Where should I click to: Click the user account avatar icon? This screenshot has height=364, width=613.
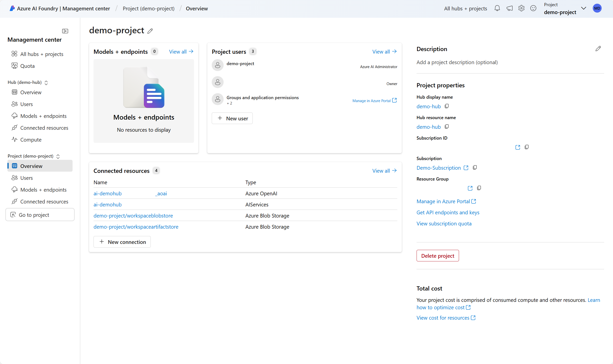click(598, 8)
